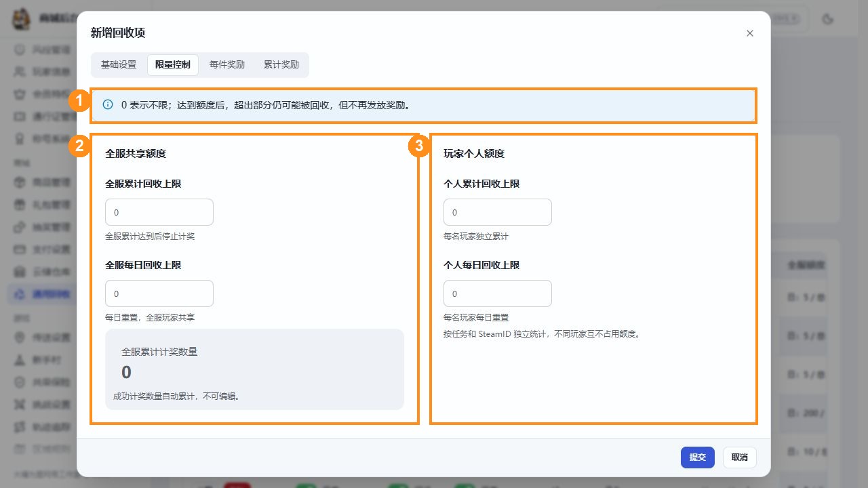The image size is (868, 488).
Task: Open the 每件奖励 tab
Action: click(x=227, y=65)
